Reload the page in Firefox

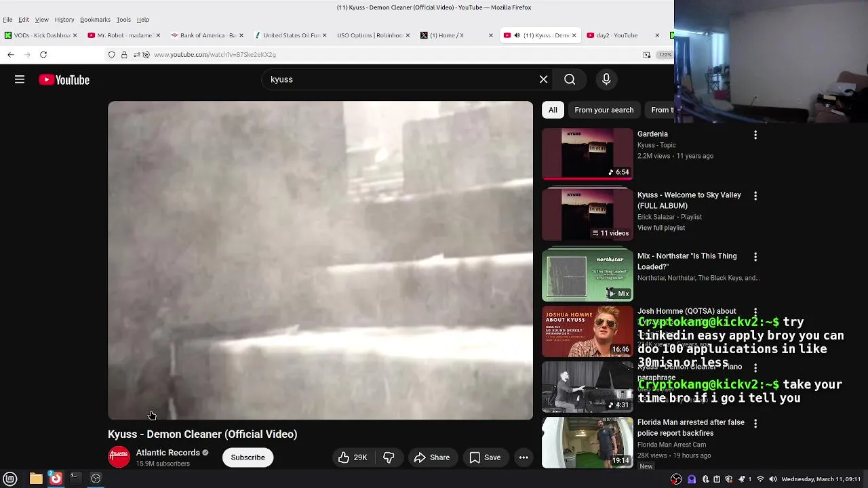pos(43,54)
